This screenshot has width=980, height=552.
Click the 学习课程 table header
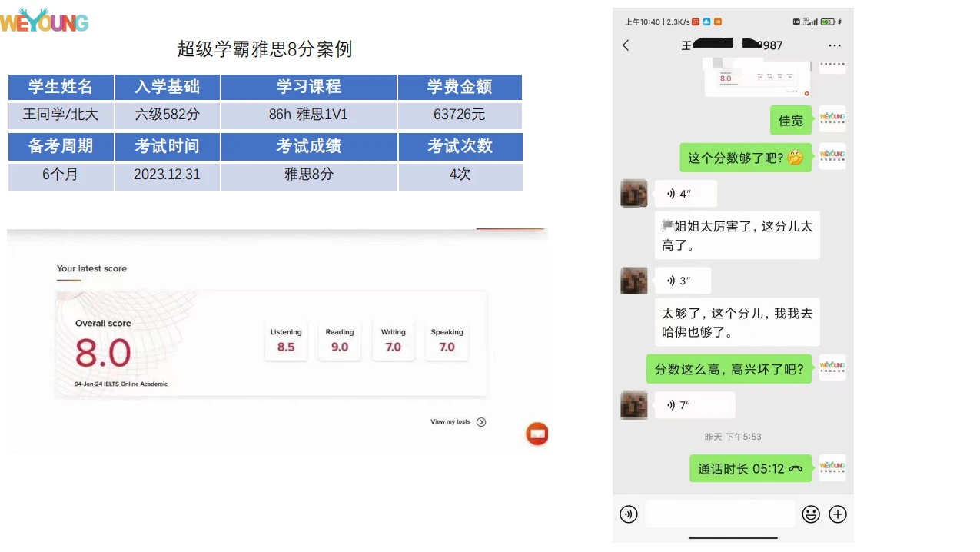309,87
